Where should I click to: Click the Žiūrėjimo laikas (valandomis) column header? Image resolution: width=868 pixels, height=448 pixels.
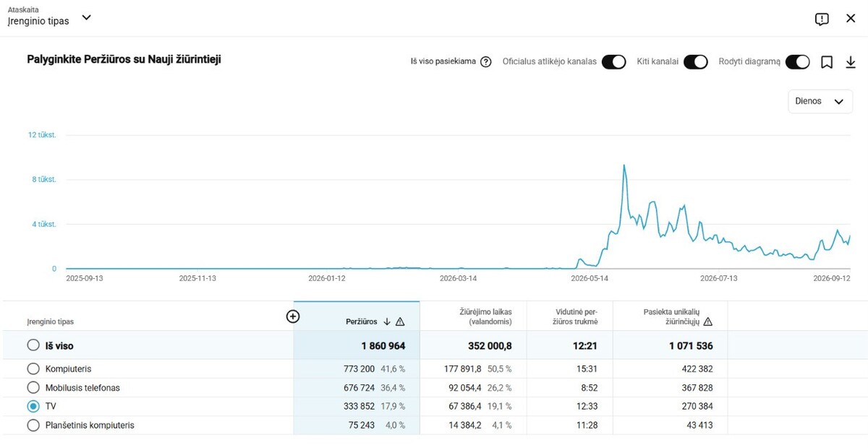click(x=486, y=316)
